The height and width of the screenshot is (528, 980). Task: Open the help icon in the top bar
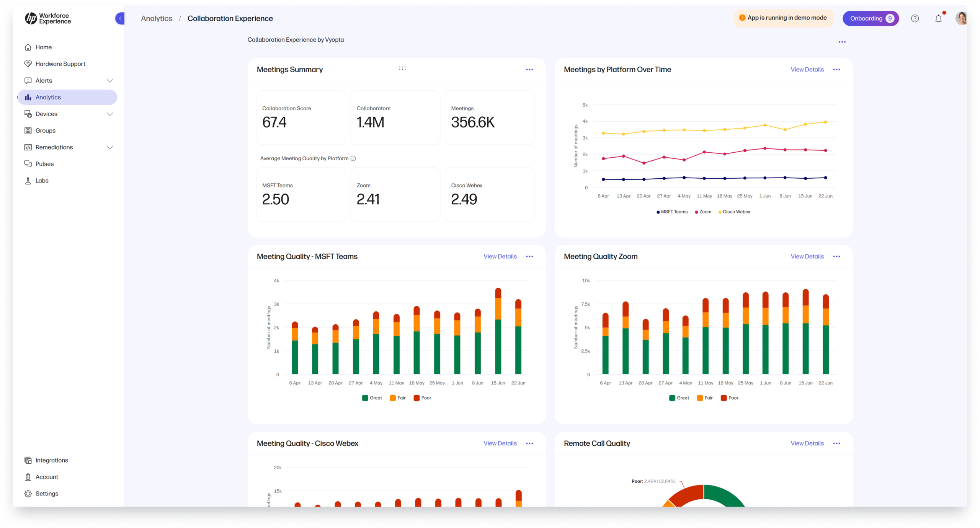click(915, 18)
